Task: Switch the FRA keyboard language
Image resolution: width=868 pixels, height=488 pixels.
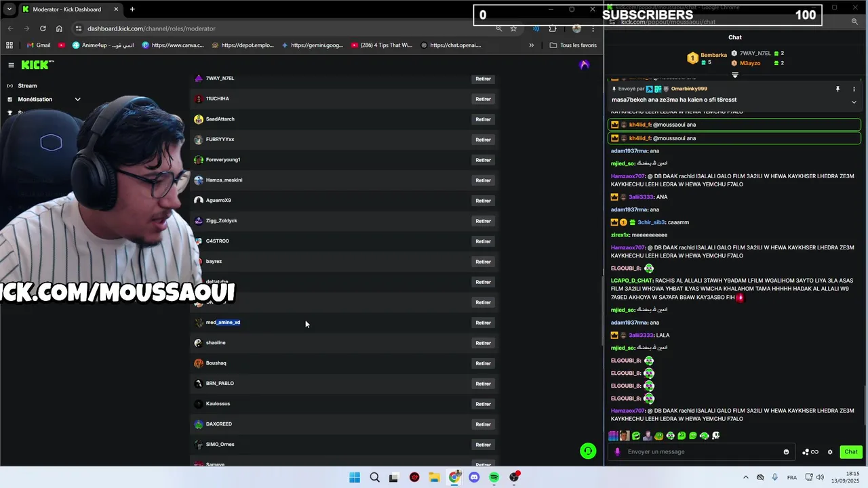Action: (x=792, y=477)
